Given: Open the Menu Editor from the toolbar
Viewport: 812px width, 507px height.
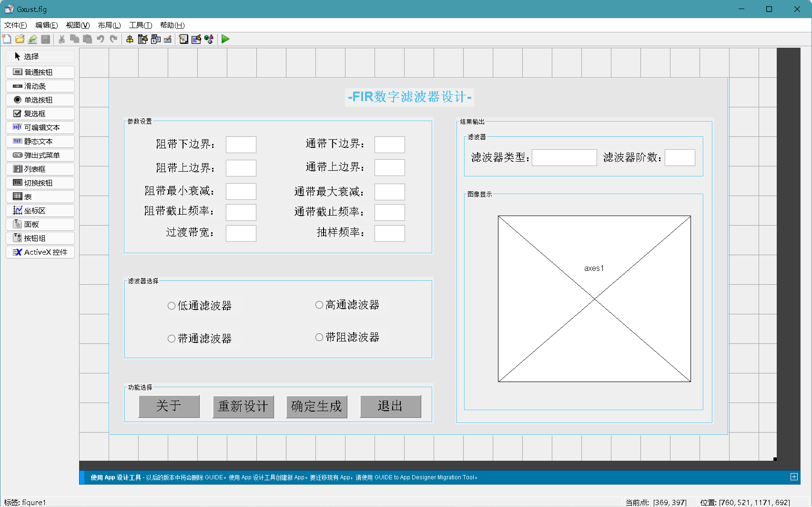Looking at the screenshot, I should pos(142,39).
